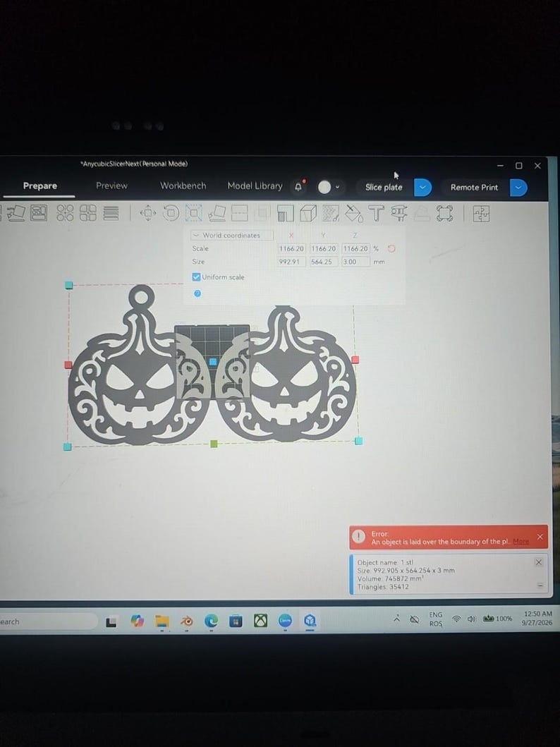Dismiss the red error notification
This screenshot has height=747, width=560.
[540, 537]
